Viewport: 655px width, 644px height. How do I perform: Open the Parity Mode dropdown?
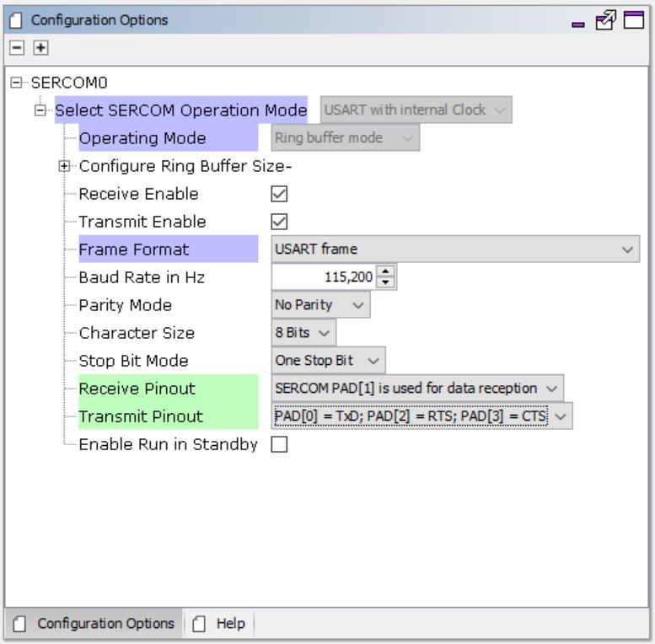point(320,305)
